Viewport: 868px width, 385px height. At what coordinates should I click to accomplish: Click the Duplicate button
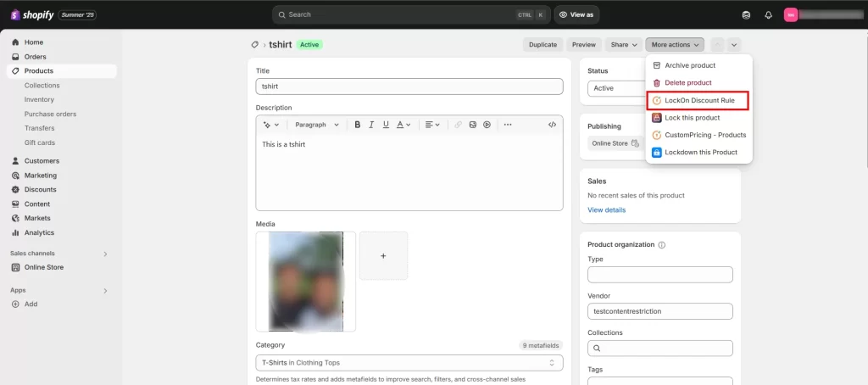542,44
